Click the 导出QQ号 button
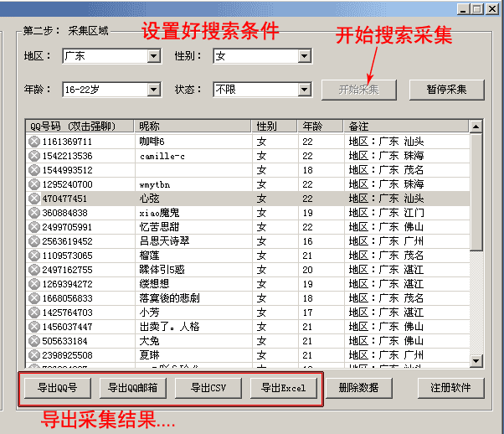The image size is (504, 434). coord(58,388)
